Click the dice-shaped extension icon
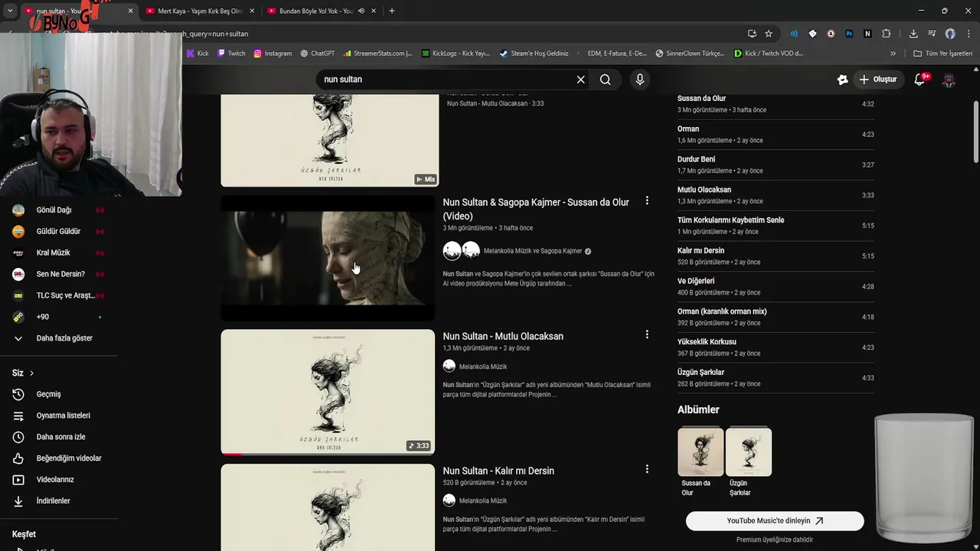 pyautogui.click(x=812, y=34)
